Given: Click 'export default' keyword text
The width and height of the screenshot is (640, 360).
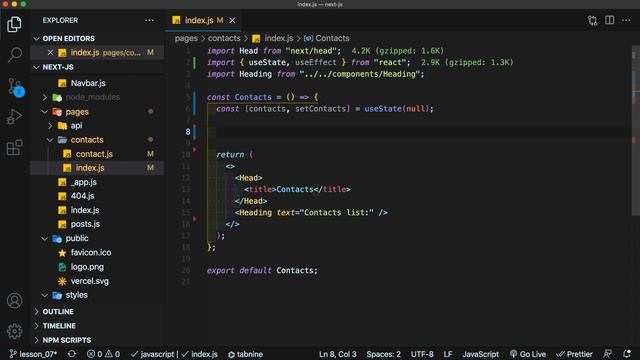Looking at the screenshot, I should [x=239, y=271].
